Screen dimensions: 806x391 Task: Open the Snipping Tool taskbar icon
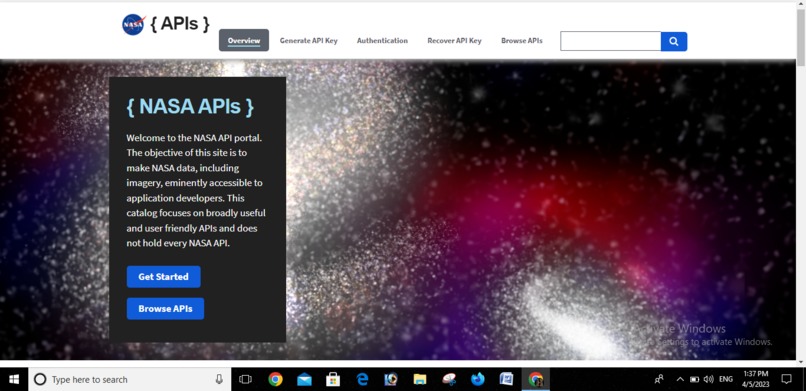[449, 379]
